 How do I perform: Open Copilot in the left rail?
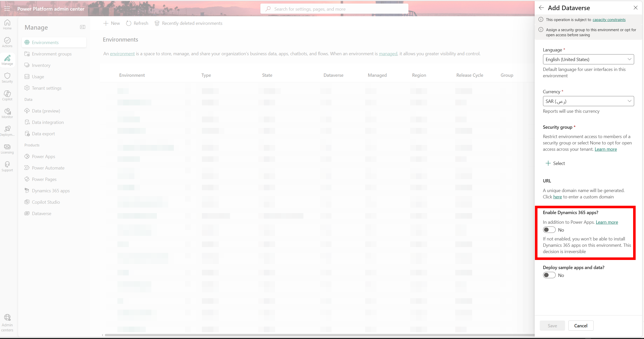(7, 96)
